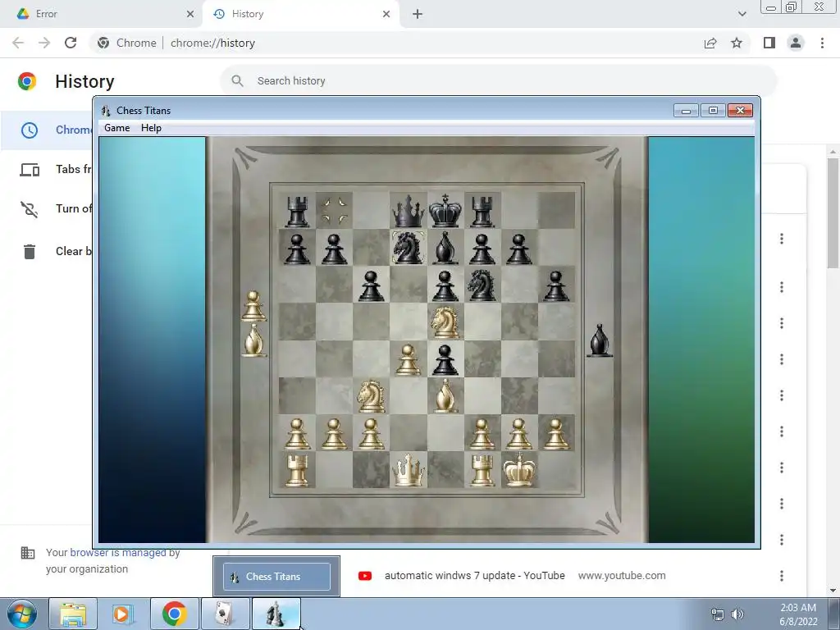The width and height of the screenshot is (840, 630).
Task: Select the white knight on e5
Action: (445, 322)
